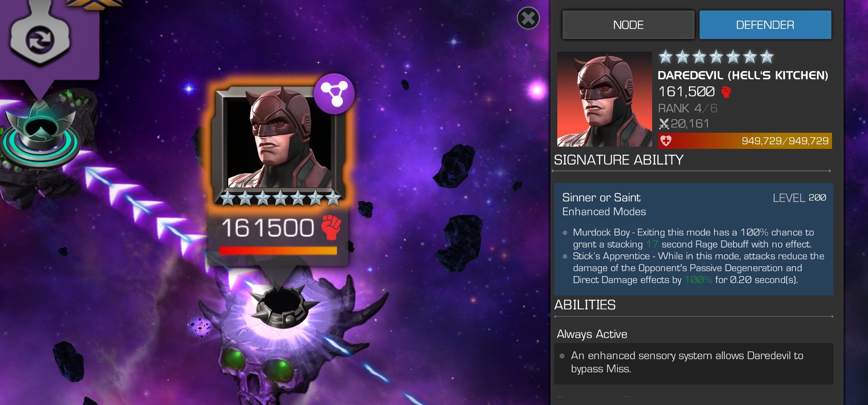Click the health cross icon on the HP bar

[x=666, y=141]
